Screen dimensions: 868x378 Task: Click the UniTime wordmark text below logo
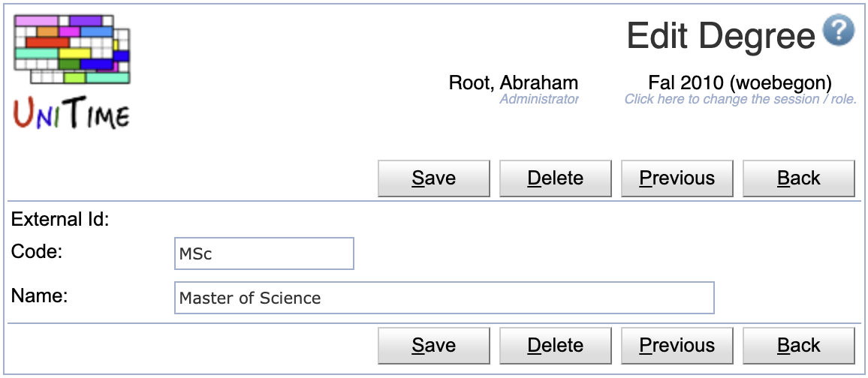click(x=71, y=115)
